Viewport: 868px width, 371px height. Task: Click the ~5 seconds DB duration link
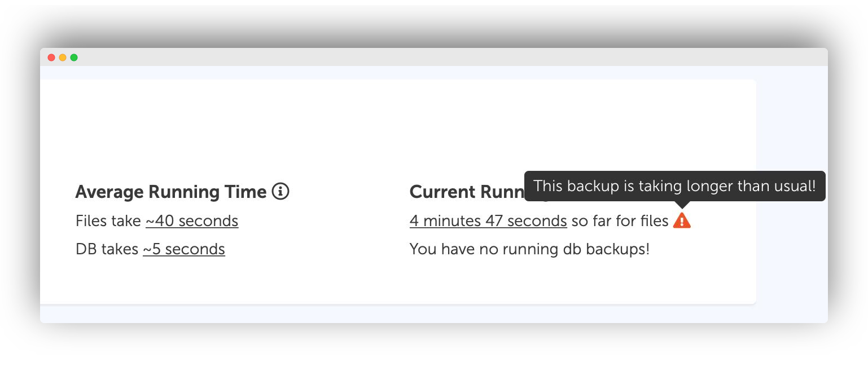[184, 249]
